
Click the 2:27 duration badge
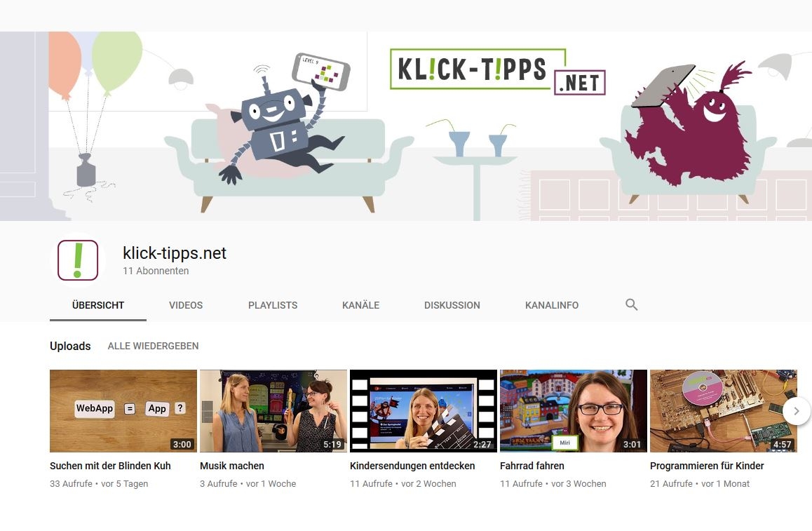click(x=482, y=444)
